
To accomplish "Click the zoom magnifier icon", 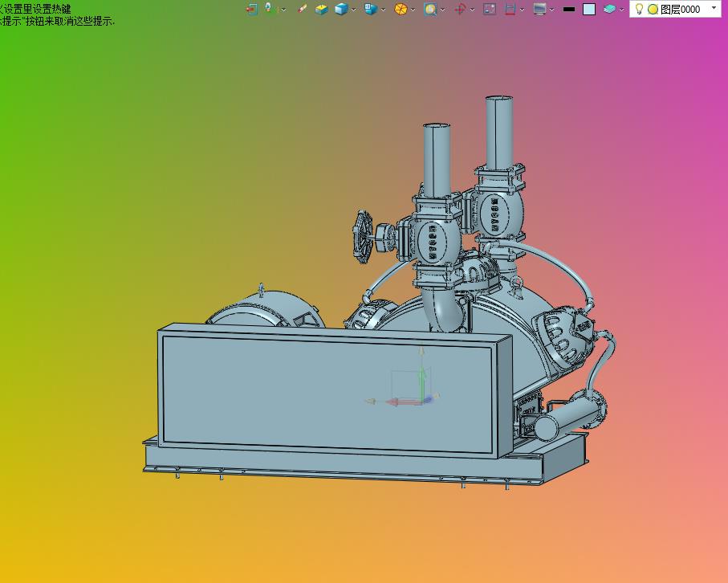I will point(430,10).
